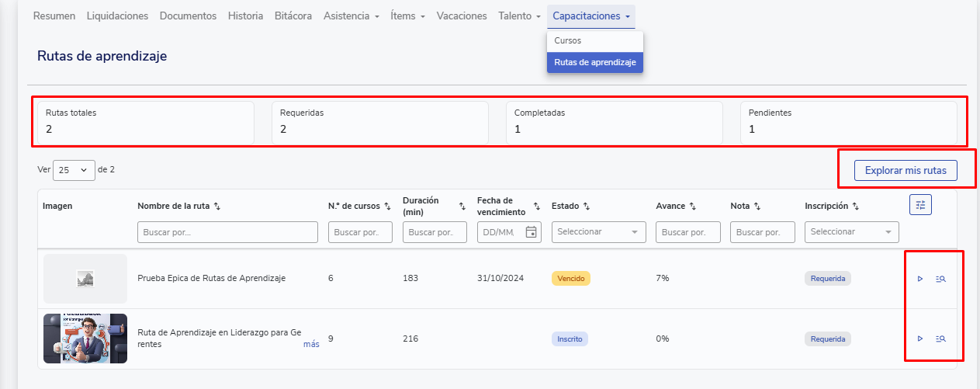This screenshot has height=389, width=980.
Task: View details of Liderazgo para Gerentes route
Action: [940, 339]
